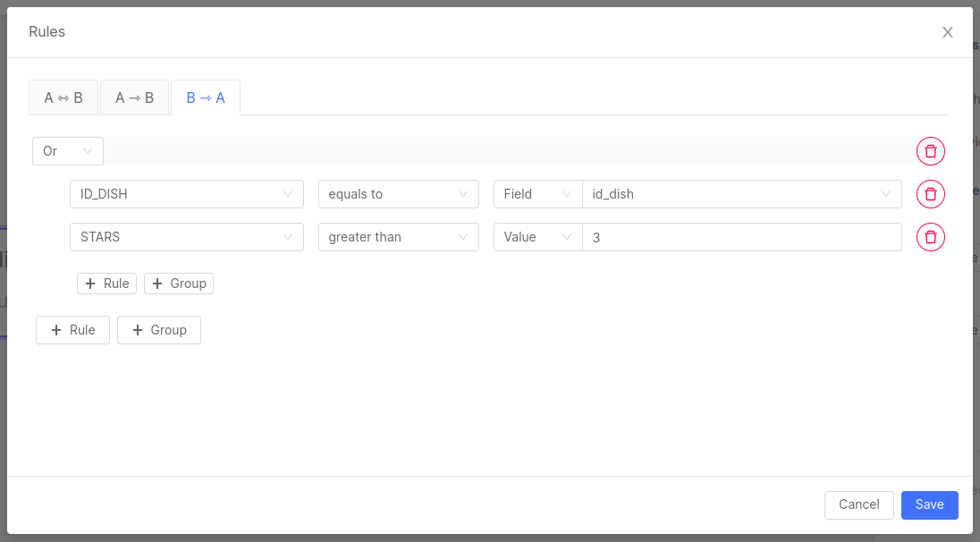Open the 'greater than' operator dropdown
The image size is (980, 542).
click(398, 237)
